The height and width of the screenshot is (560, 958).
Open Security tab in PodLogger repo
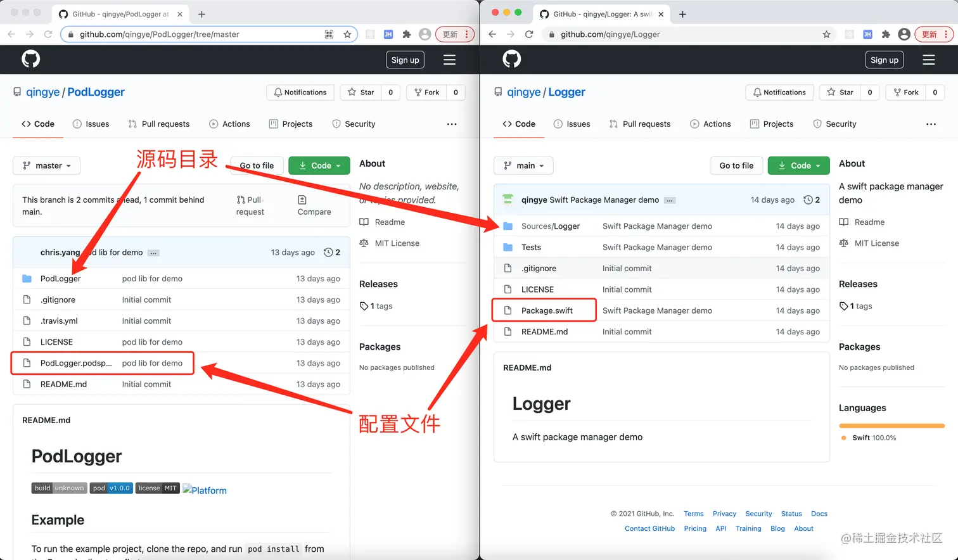[x=354, y=124]
